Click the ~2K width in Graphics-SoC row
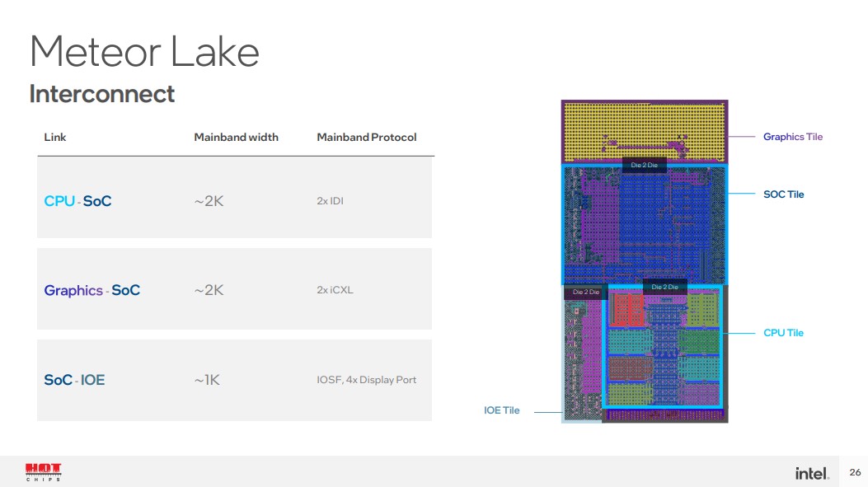The height and width of the screenshot is (487, 868). [x=209, y=290]
